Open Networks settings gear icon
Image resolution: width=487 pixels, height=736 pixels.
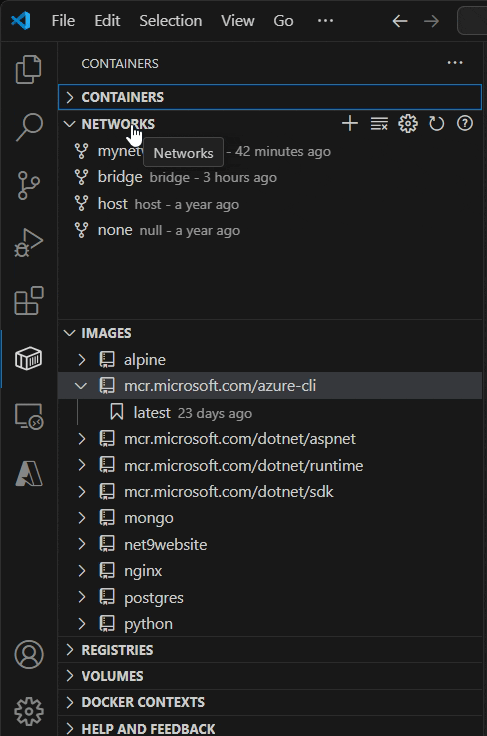(408, 124)
